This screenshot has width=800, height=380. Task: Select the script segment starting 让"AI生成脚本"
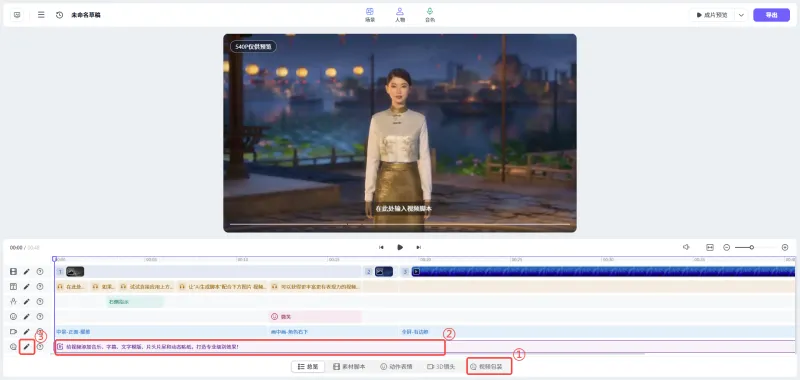(x=222, y=287)
